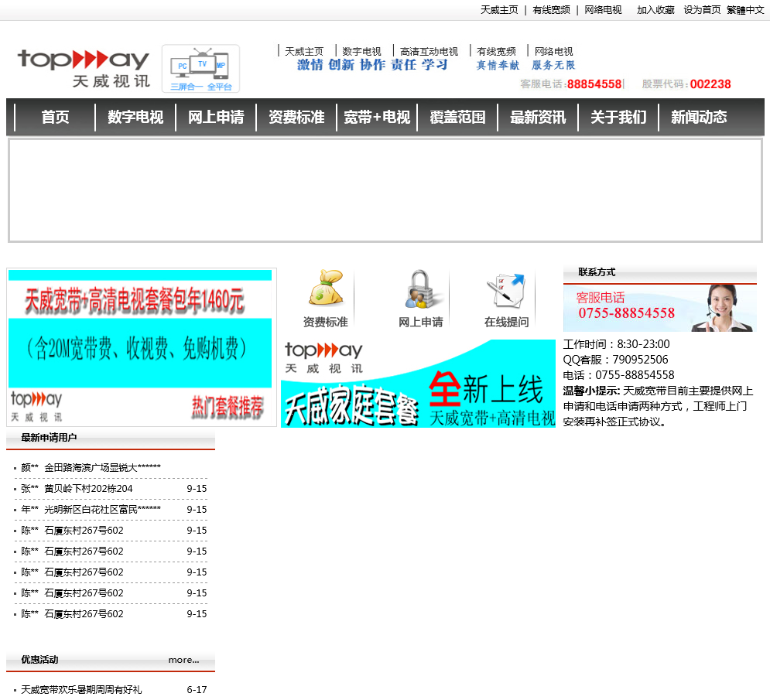The height and width of the screenshot is (700, 770).
Task: Open the 覆盖范围 navigation tab
Action: coord(457,118)
